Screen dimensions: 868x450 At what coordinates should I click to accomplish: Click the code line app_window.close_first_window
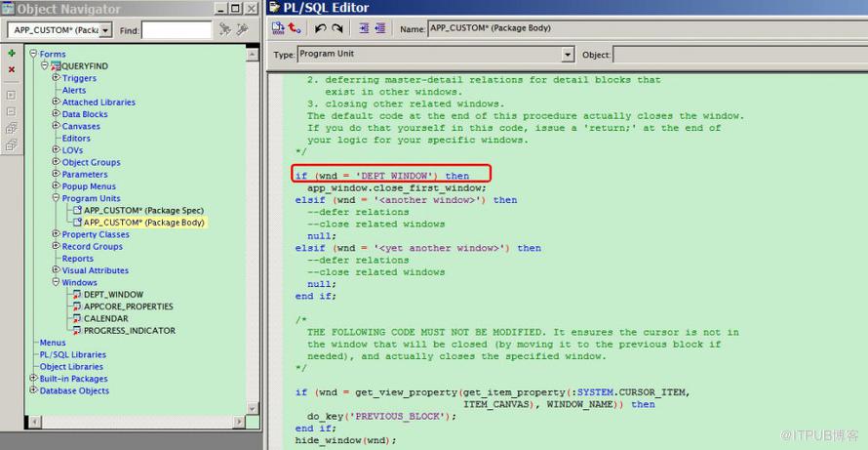[397, 187]
